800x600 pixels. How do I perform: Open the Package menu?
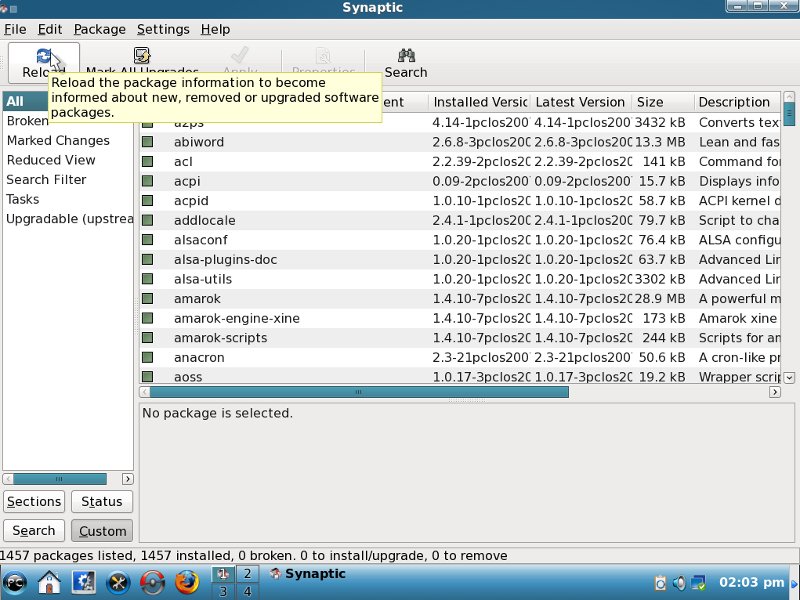coord(99,29)
